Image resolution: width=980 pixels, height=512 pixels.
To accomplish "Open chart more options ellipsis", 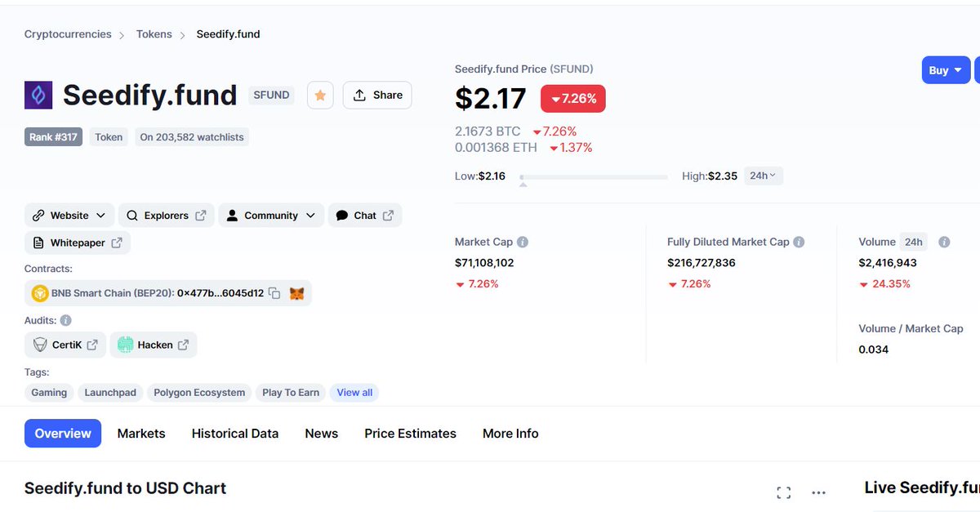I will (x=819, y=492).
